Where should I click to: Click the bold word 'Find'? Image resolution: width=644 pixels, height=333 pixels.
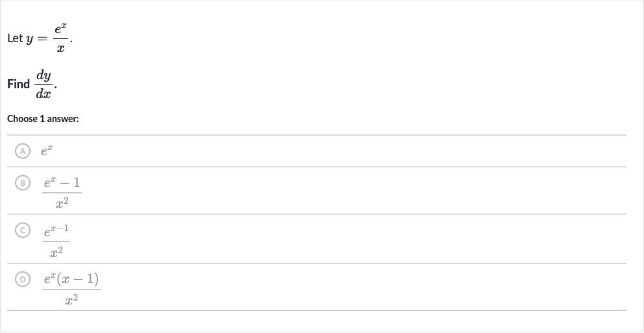pos(18,84)
